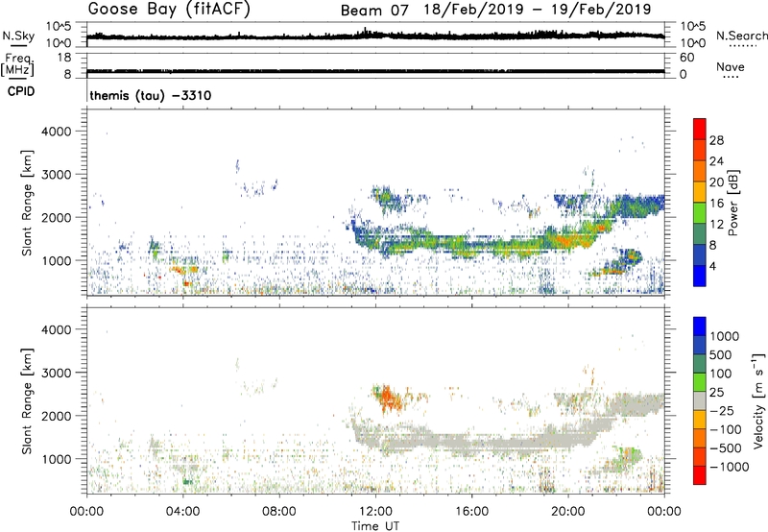Click "Slant Range [km]" label of the velocity panel
This screenshot has width=768, height=532.
27,401
